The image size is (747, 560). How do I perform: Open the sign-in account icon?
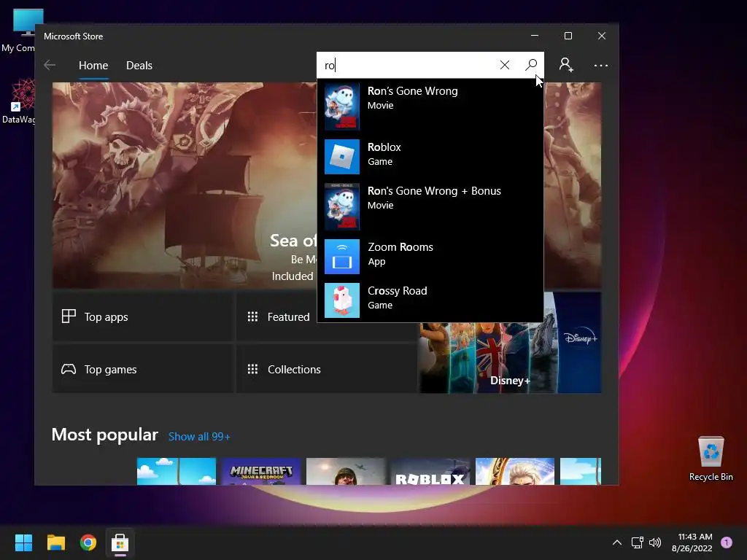(566, 65)
